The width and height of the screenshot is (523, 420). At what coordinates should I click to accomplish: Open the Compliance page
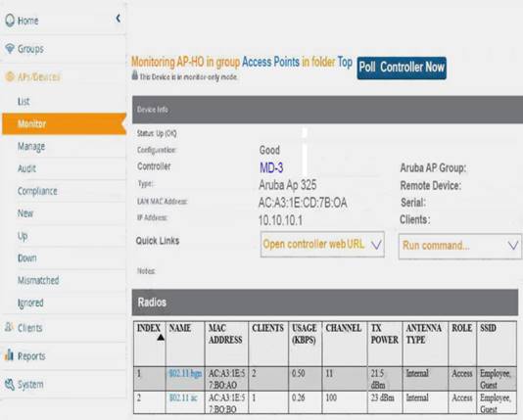tap(37, 191)
